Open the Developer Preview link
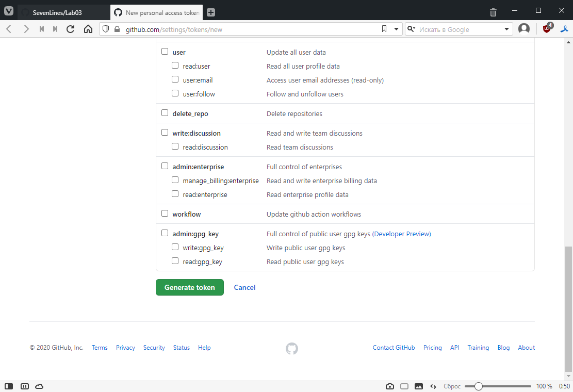 click(402, 234)
